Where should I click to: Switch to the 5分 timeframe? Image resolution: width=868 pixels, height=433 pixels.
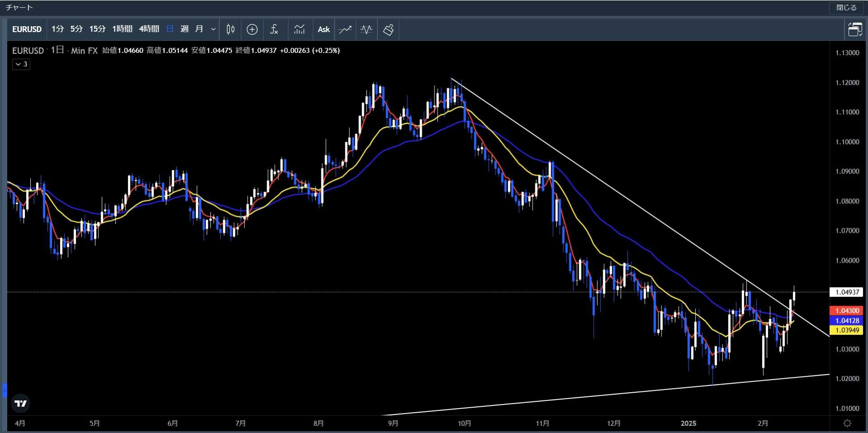tap(76, 29)
